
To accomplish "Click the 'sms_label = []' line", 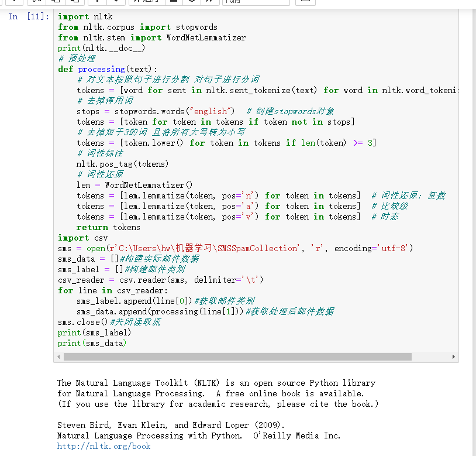I will pos(90,269).
